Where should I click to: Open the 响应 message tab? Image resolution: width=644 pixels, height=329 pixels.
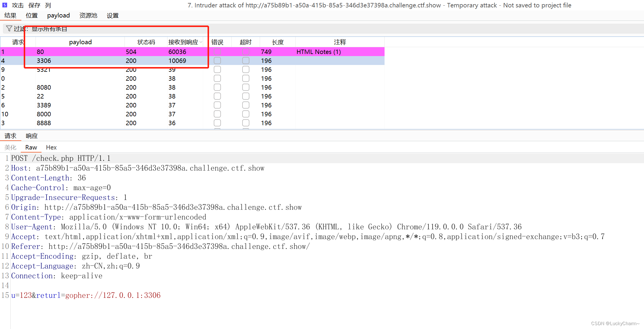tap(32, 136)
